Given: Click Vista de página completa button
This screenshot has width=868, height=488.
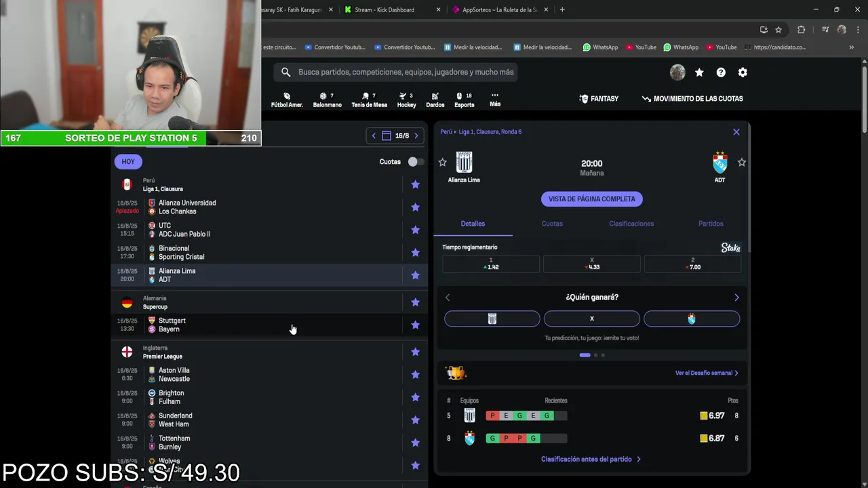Looking at the screenshot, I should tap(592, 199).
